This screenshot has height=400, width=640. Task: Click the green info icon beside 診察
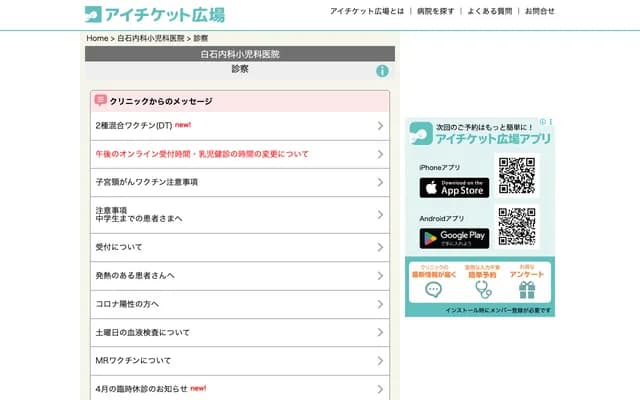[382, 71]
